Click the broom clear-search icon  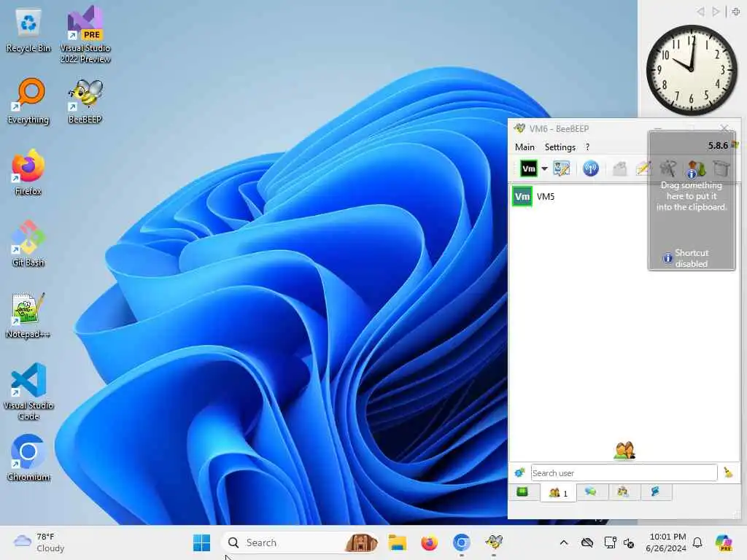[728, 472]
